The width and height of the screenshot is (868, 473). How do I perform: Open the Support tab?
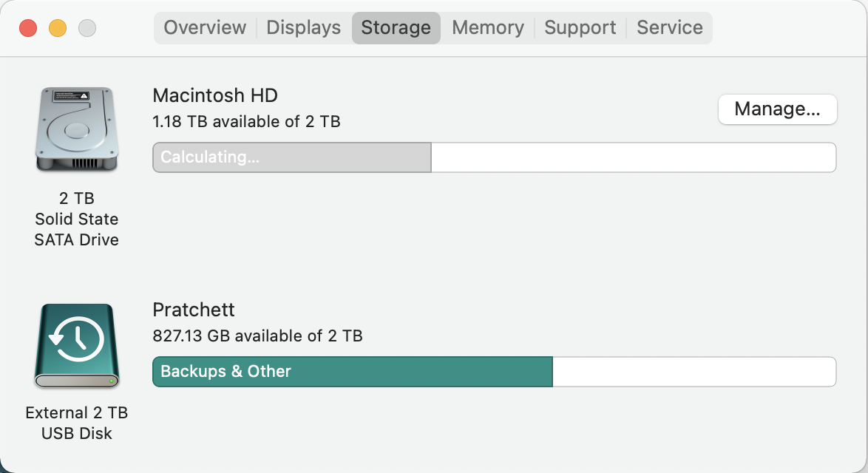[580, 28]
